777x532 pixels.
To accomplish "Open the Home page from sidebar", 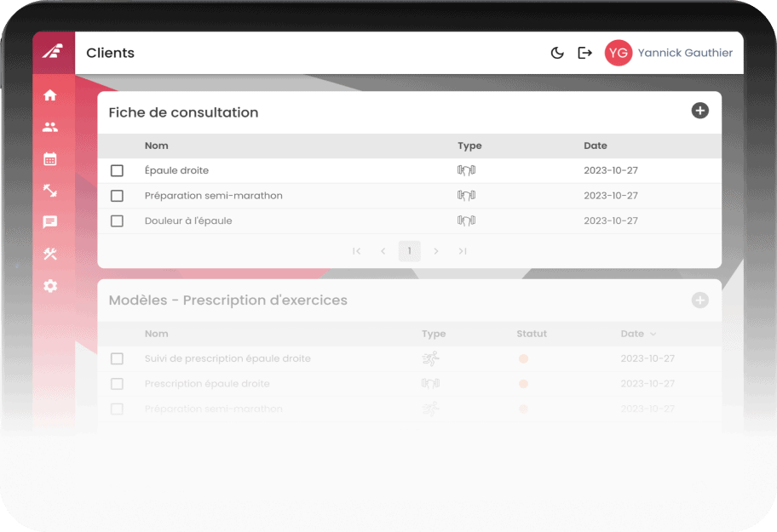I will pos(50,95).
